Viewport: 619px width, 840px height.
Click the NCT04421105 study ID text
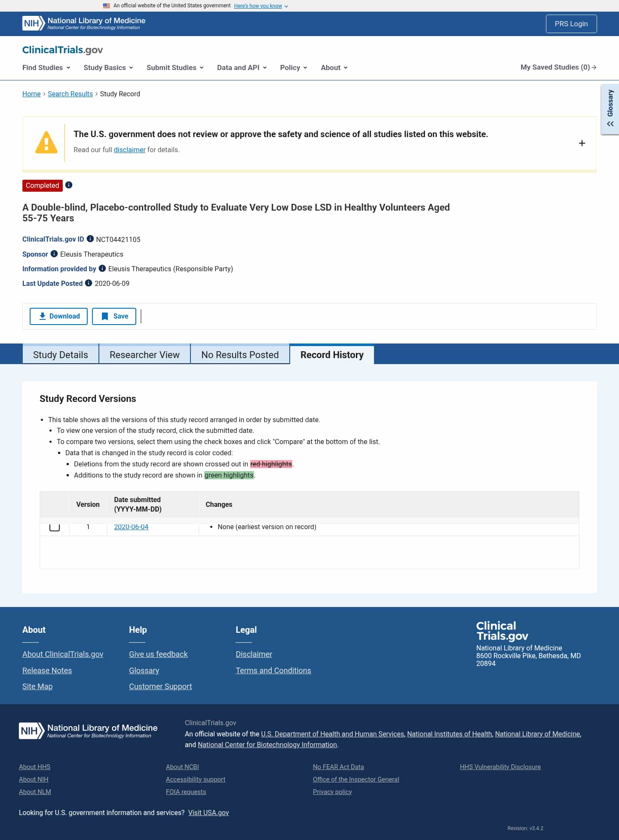pos(118,239)
